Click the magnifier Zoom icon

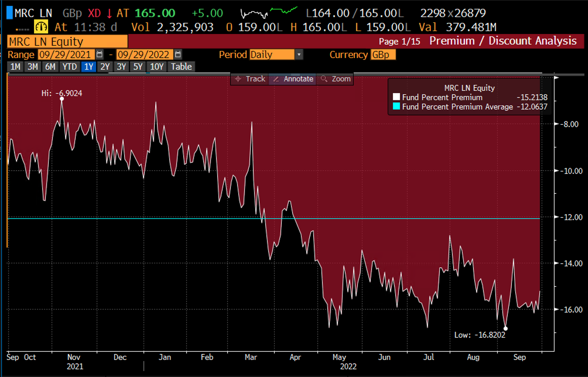(x=324, y=79)
